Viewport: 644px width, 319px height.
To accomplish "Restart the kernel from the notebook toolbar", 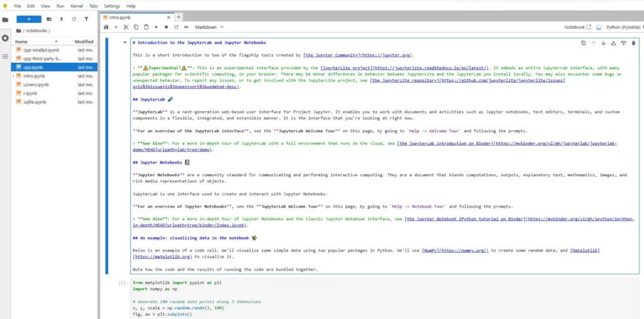I will tap(176, 27).
